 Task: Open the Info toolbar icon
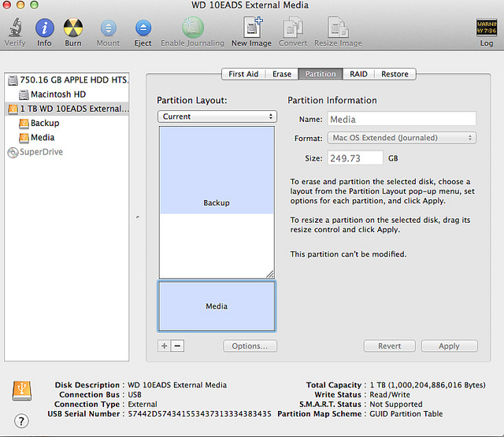coord(44,28)
